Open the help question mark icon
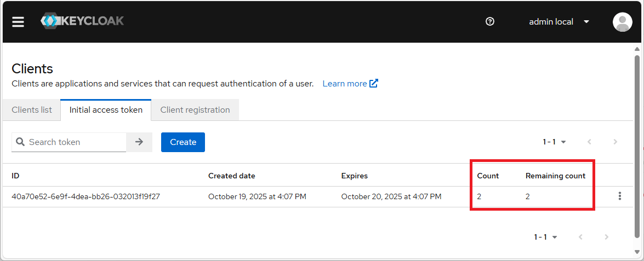The height and width of the screenshot is (261, 644). click(x=490, y=22)
